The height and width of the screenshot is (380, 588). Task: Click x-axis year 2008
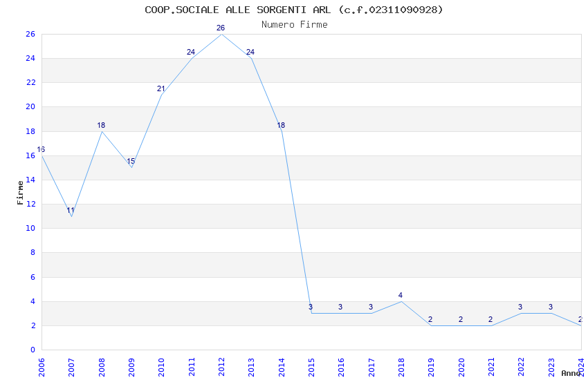point(101,367)
